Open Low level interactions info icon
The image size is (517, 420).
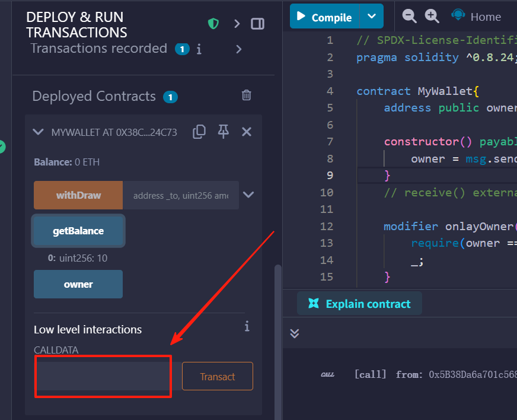[x=247, y=326]
